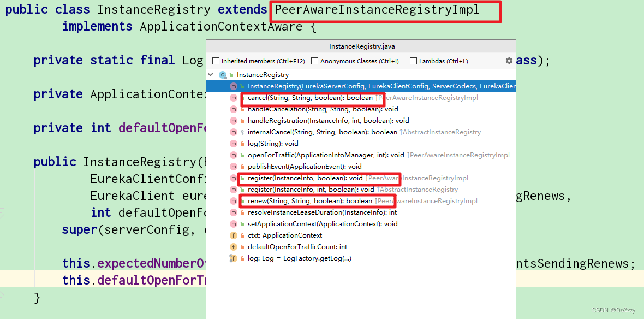This screenshot has height=319, width=644.
Task: Click method icon of handleCancelation row
Action: 233,109
